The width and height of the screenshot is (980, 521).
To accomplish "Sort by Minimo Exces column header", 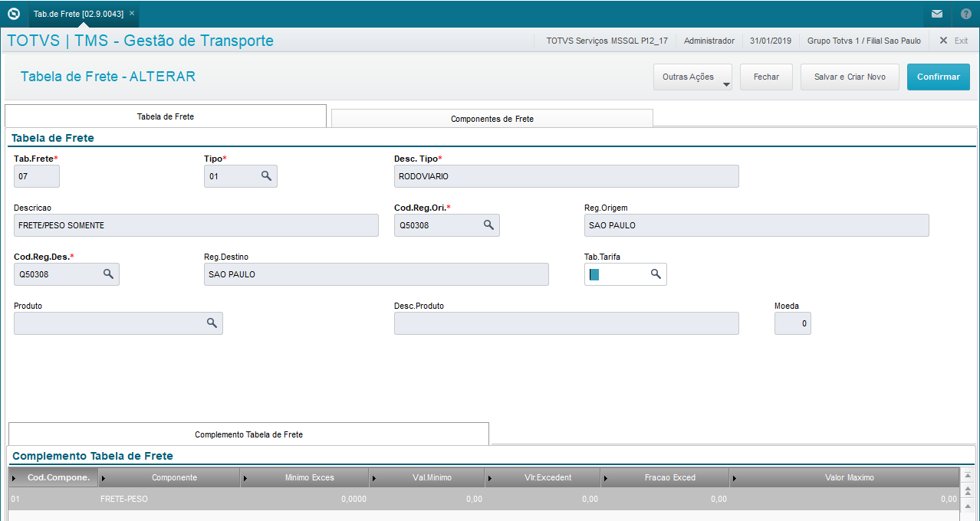I will coord(304,477).
